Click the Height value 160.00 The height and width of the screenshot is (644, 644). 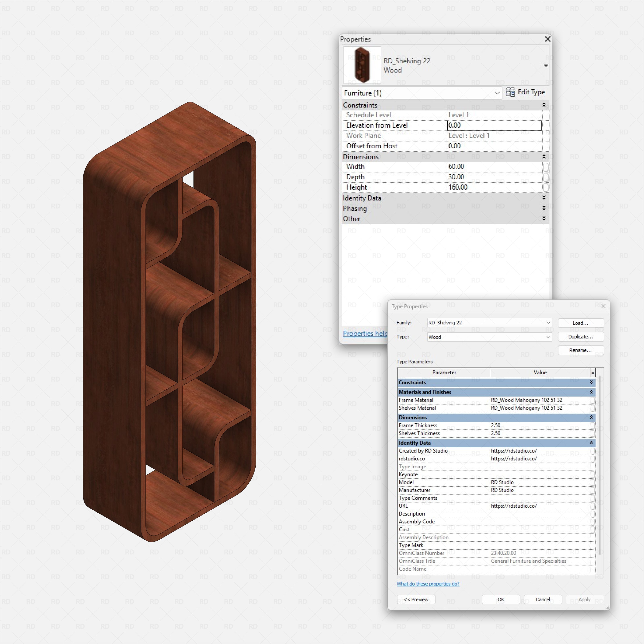click(x=494, y=187)
